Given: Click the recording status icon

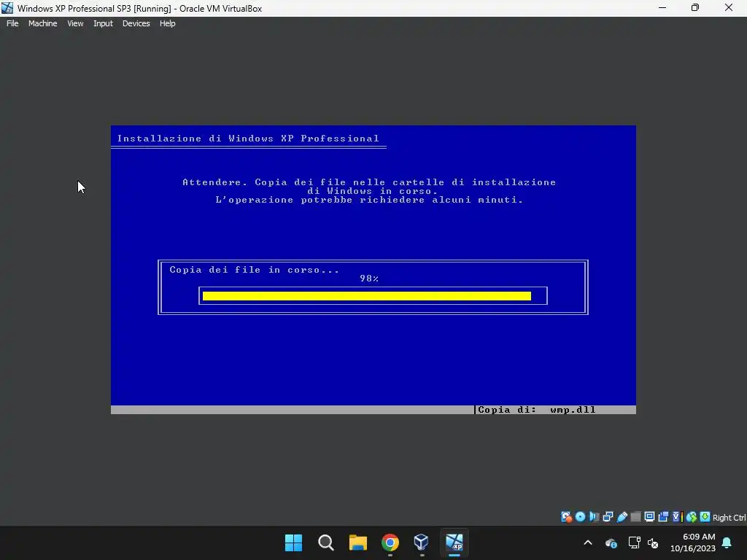Looking at the screenshot, I should tap(663, 517).
